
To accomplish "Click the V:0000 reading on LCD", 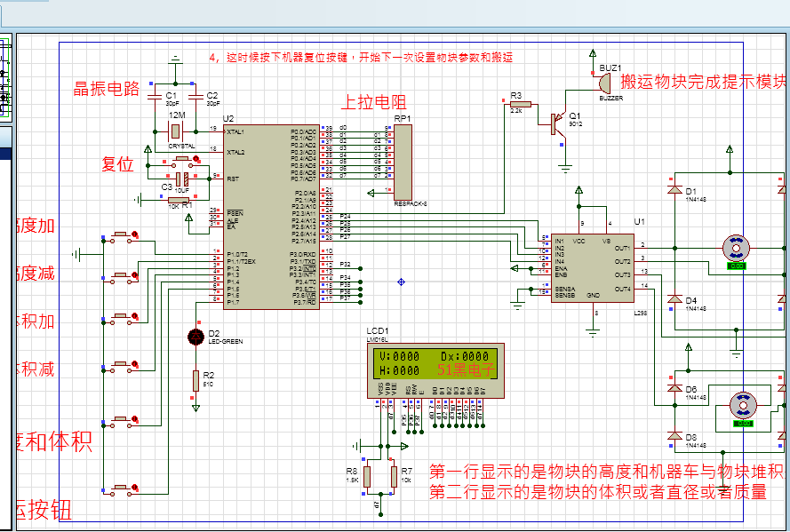I will (x=399, y=356).
